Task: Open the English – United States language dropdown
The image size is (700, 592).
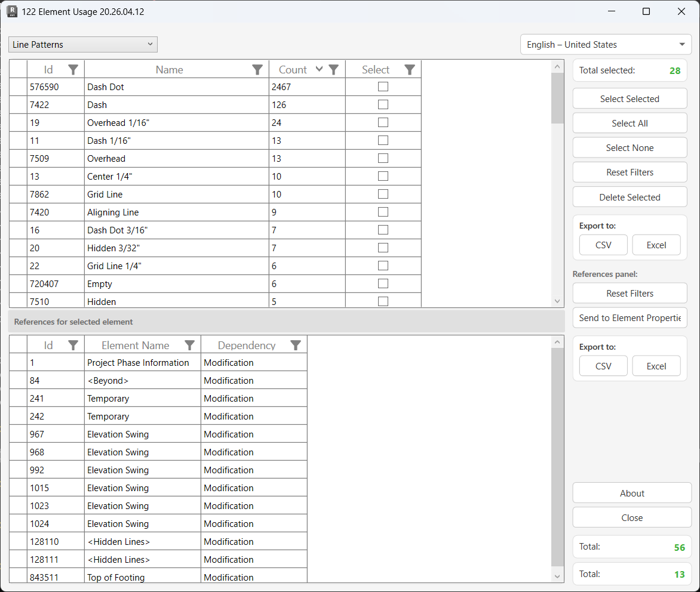Action: (x=606, y=44)
